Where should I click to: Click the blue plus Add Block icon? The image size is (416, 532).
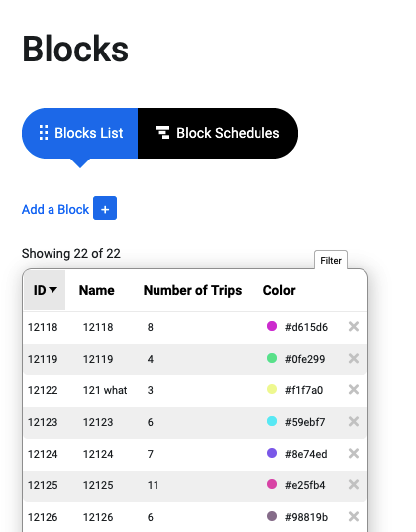pos(105,208)
